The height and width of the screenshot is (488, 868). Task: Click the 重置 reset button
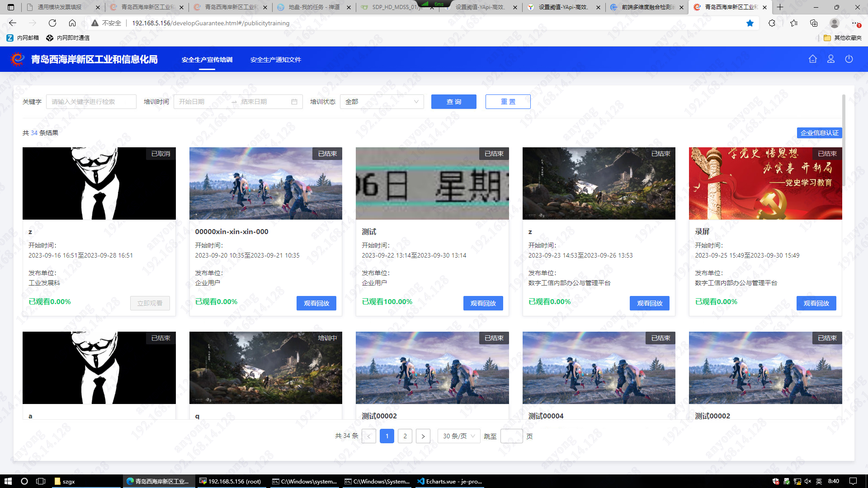(x=508, y=102)
